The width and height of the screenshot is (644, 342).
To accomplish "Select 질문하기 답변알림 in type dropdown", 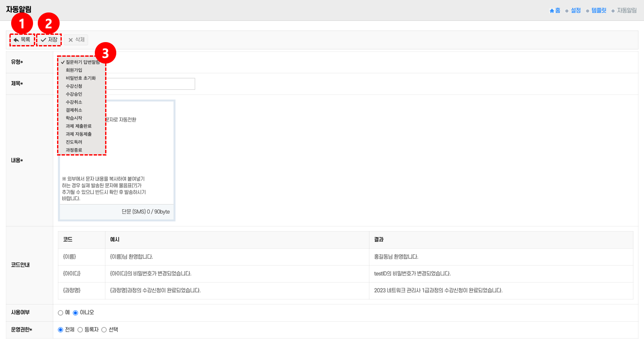I will pyautogui.click(x=82, y=62).
